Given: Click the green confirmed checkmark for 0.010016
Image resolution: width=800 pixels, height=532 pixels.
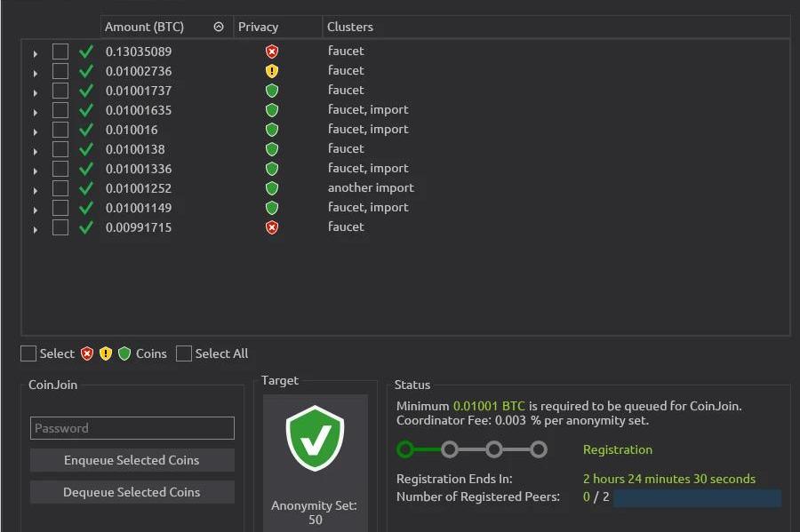Looking at the screenshot, I should pyautogui.click(x=86, y=130).
